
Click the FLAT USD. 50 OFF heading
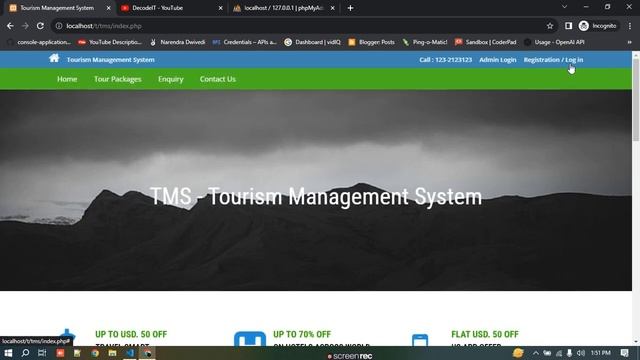(485, 334)
